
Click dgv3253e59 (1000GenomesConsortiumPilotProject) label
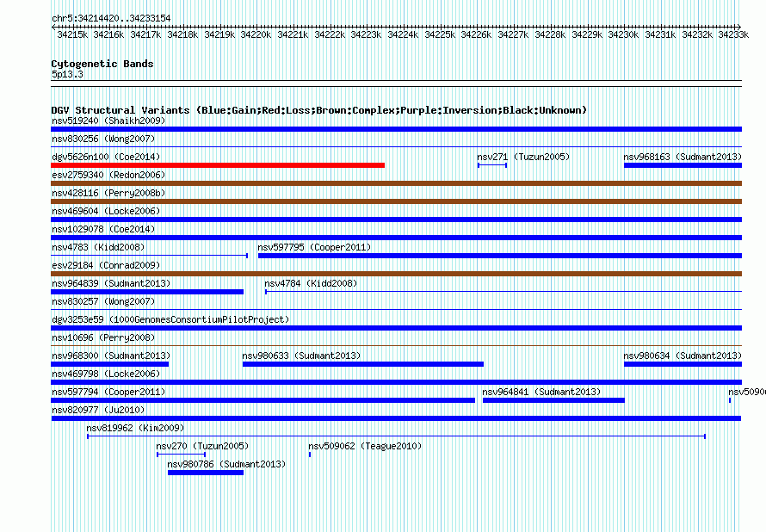[x=170, y=319]
